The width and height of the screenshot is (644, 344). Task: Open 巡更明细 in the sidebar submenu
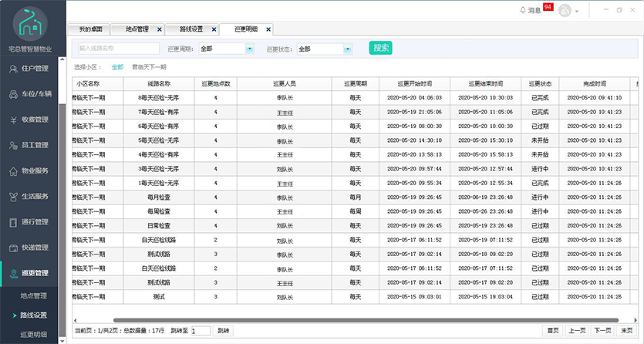coord(33,334)
